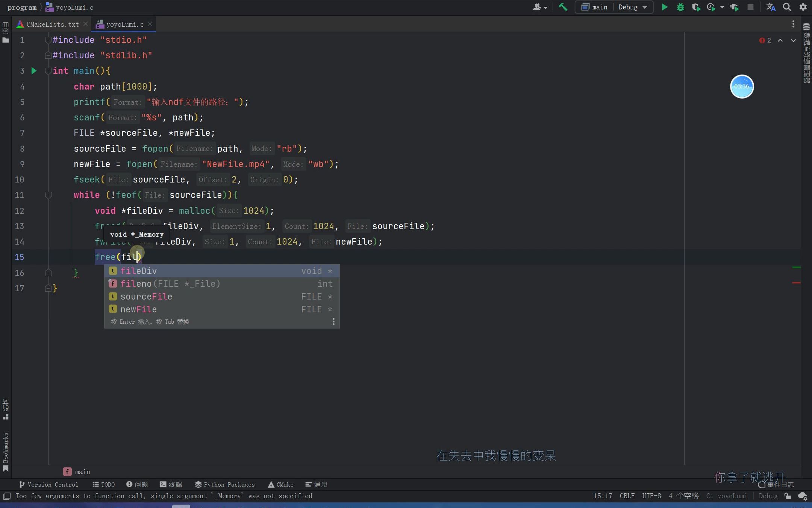Select fileDiv from autocomplete list
The height and width of the screenshot is (508, 812).
139,271
